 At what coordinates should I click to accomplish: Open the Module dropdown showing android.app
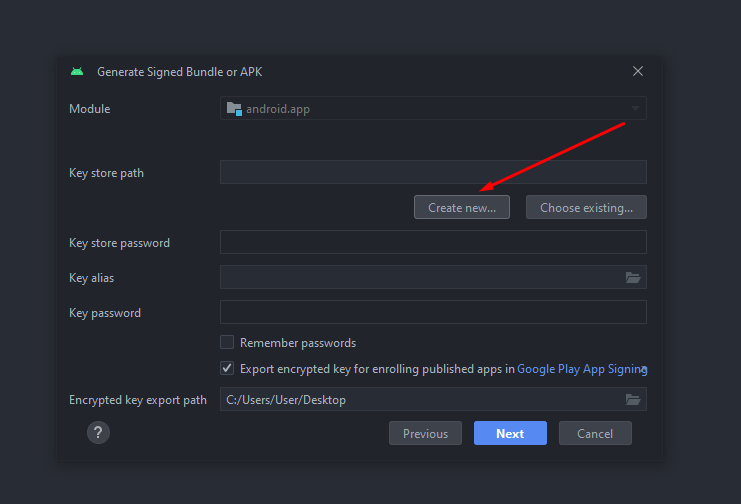432,108
